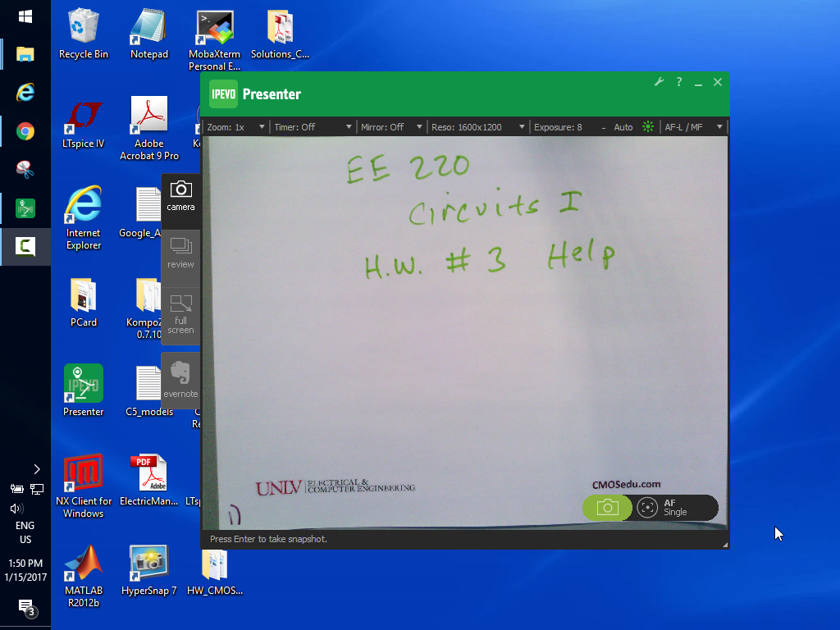Open the volume control tray icon
The height and width of the screenshot is (630, 840).
tap(16, 509)
